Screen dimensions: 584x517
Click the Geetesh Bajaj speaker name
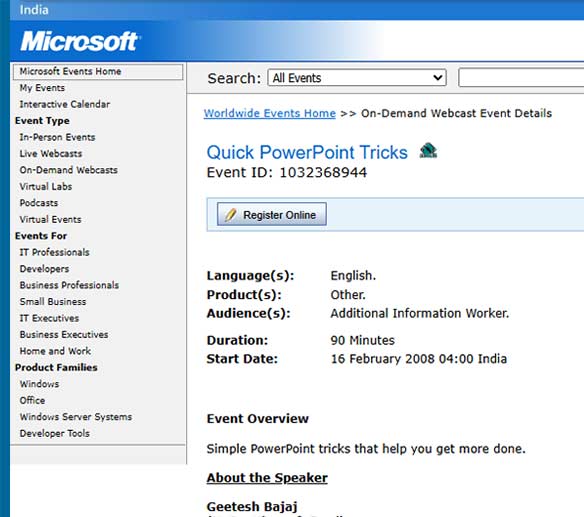click(x=252, y=507)
